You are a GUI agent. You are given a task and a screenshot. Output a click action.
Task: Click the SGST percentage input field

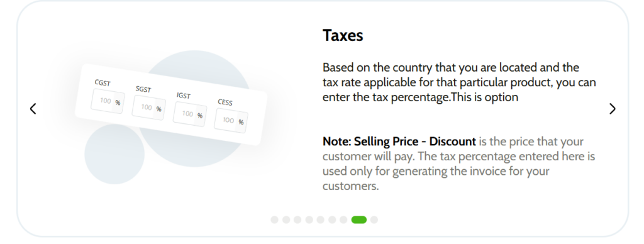(x=148, y=108)
